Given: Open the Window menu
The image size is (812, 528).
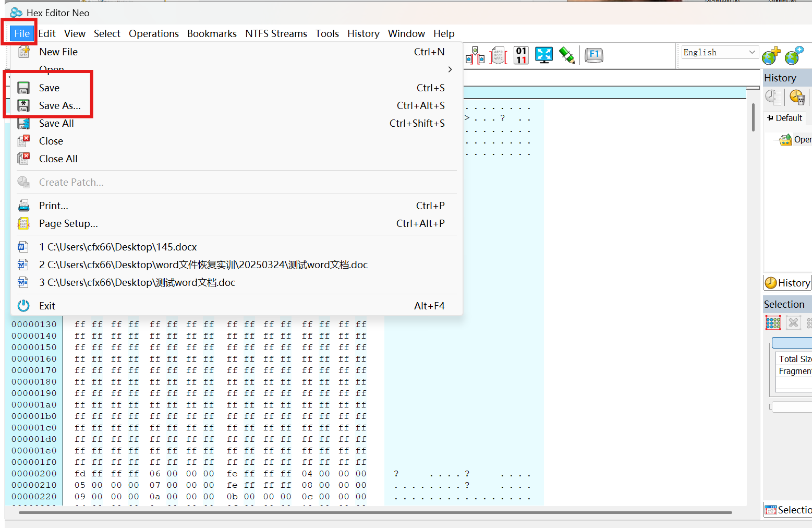Looking at the screenshot, I should click(406, 33).
